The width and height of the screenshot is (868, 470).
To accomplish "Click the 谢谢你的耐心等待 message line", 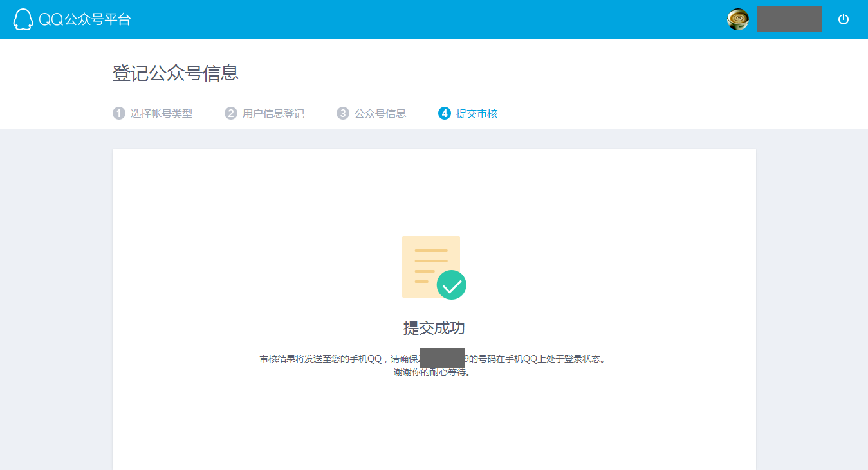I will pyautogui.click(x=432, y=372).
